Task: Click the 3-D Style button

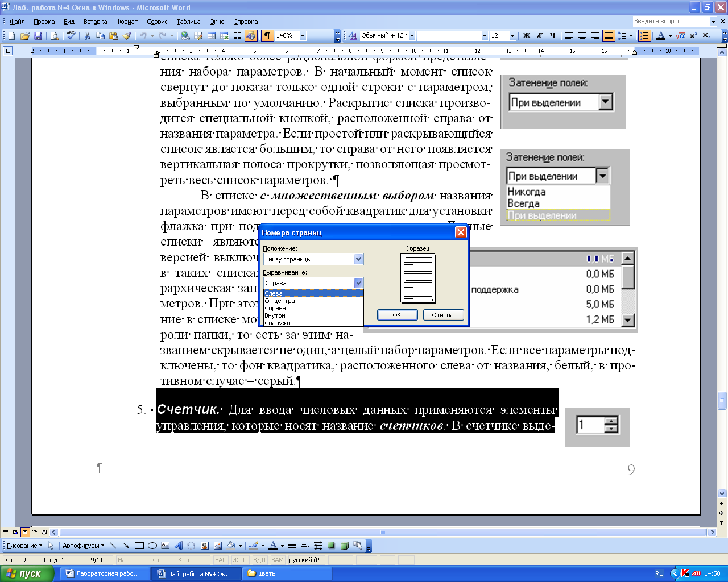Action: coord(344,546)
